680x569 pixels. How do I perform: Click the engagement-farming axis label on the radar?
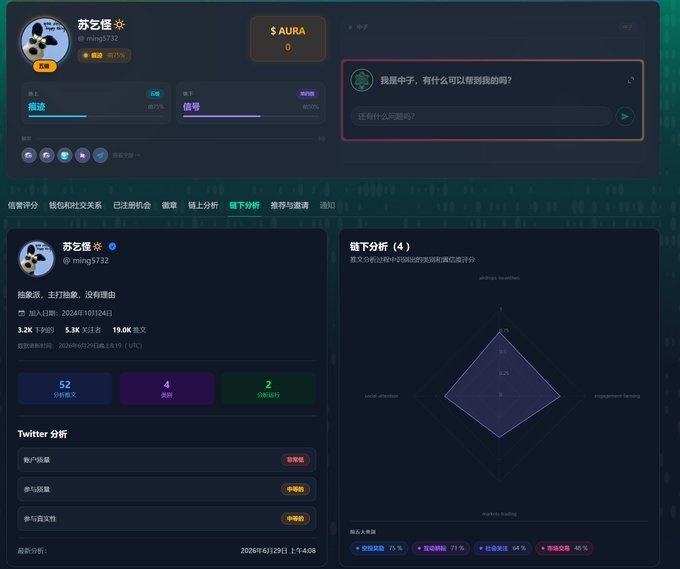[617, 396]
